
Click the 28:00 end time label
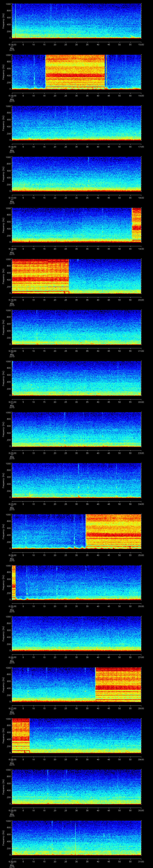click(x=141, y=708)
